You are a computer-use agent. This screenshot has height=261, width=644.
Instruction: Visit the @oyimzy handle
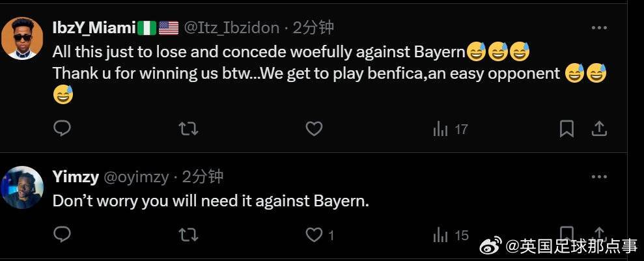pos(136,176)
